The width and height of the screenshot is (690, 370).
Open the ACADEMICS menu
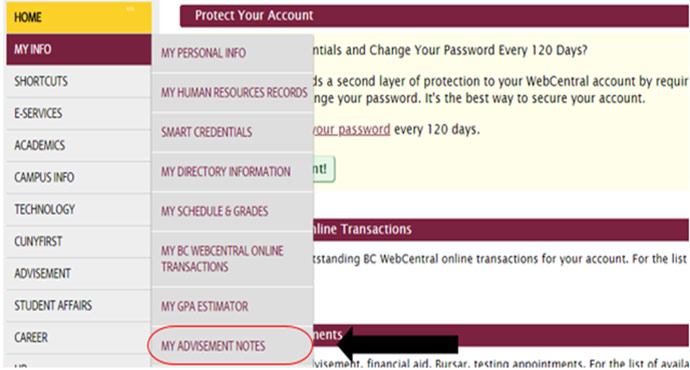pos(79,145)
